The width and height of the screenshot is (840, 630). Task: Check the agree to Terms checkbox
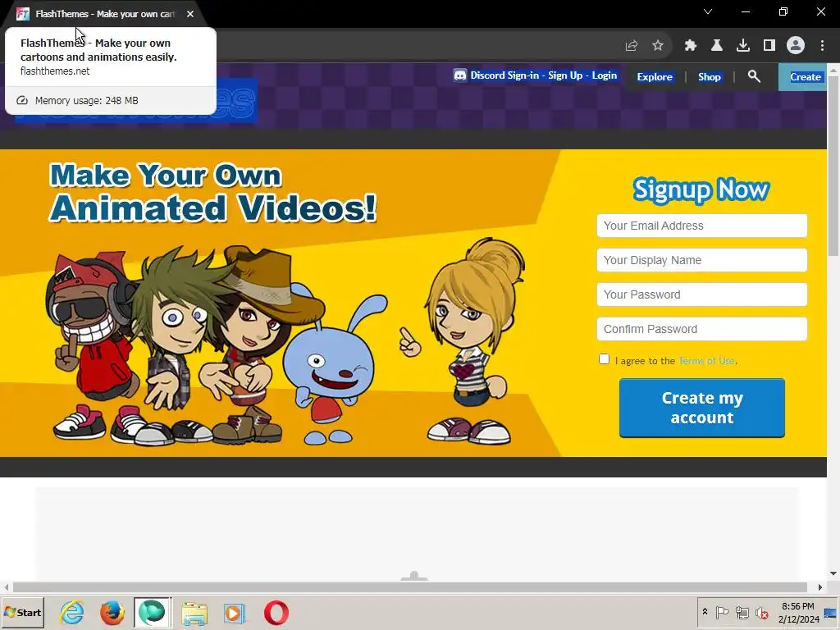(x=605, y=359)
